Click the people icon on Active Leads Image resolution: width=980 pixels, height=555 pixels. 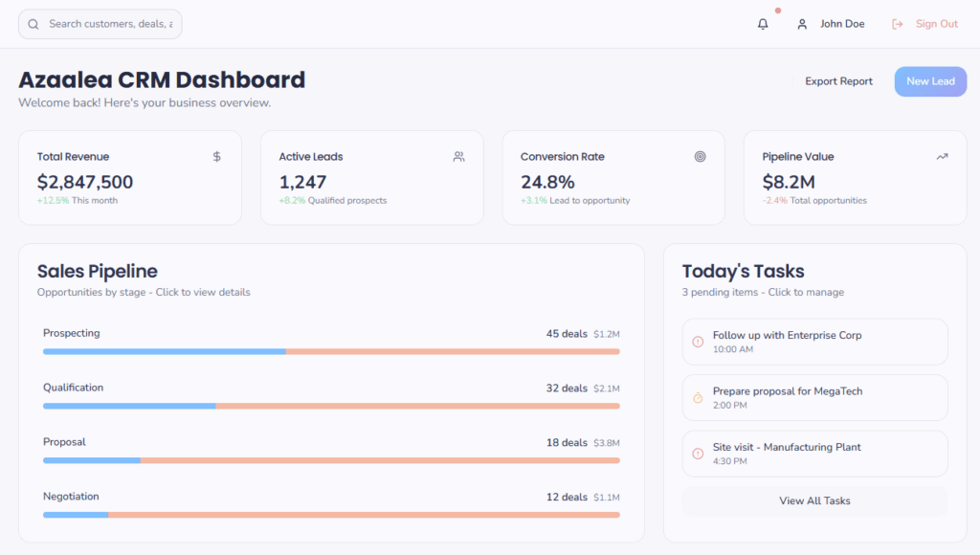(x=459, y=156)
